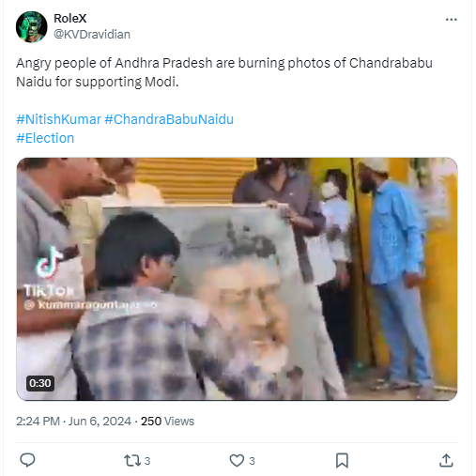Click the repost arrows icon

pos(131,461)
